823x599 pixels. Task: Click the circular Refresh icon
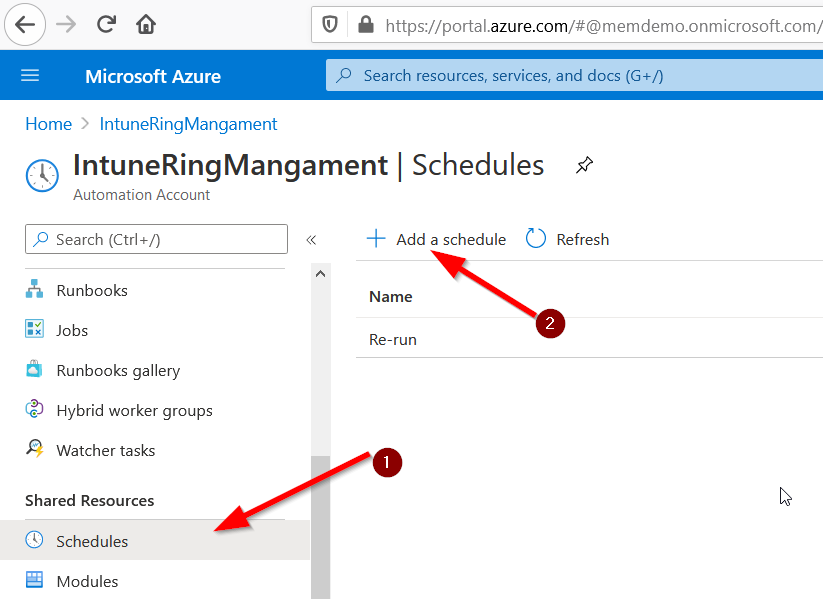pos(536,238)
